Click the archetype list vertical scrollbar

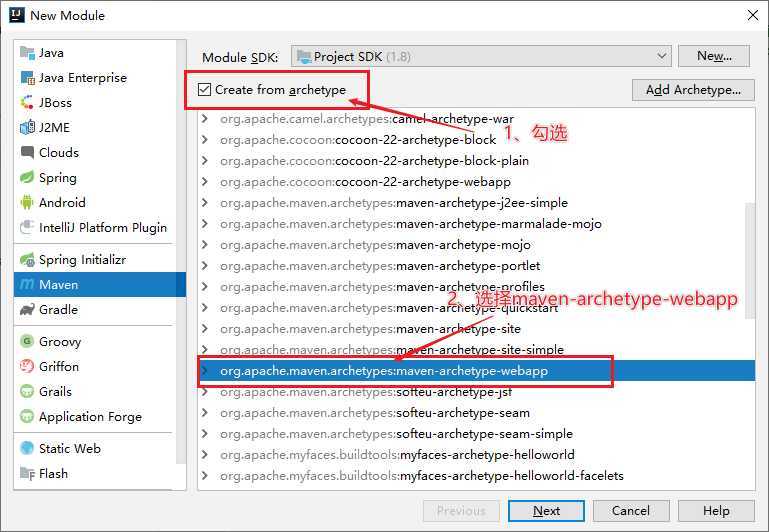[x=750, y=261]
